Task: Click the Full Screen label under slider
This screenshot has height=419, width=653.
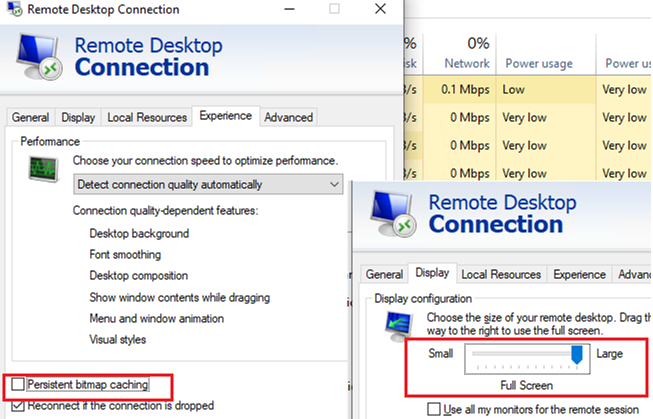Action: tap(526, 385)
